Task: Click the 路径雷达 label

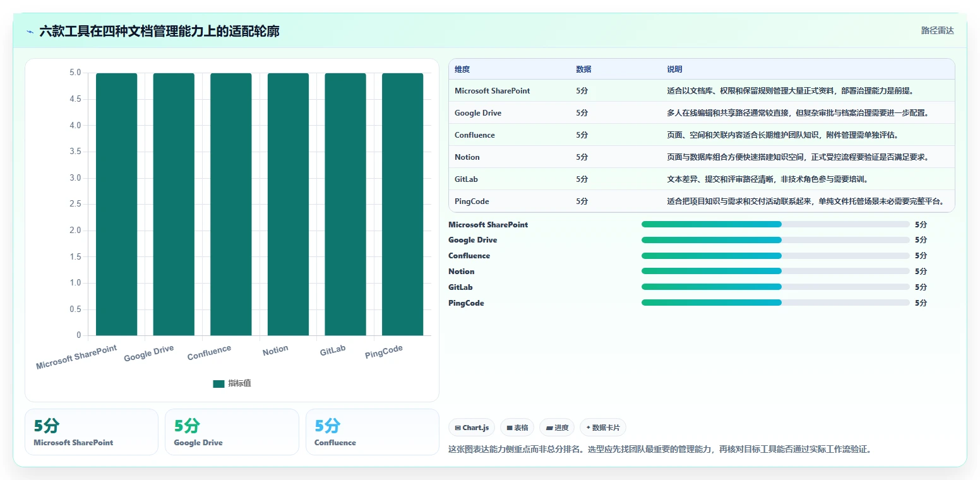Action: pyautogui.click(x=937, y=30)
